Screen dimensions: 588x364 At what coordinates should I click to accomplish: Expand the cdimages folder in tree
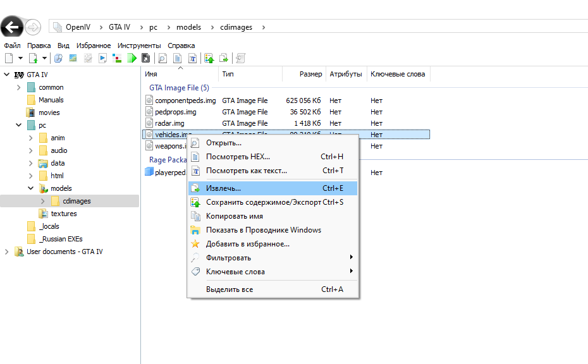tap(43, 201)
